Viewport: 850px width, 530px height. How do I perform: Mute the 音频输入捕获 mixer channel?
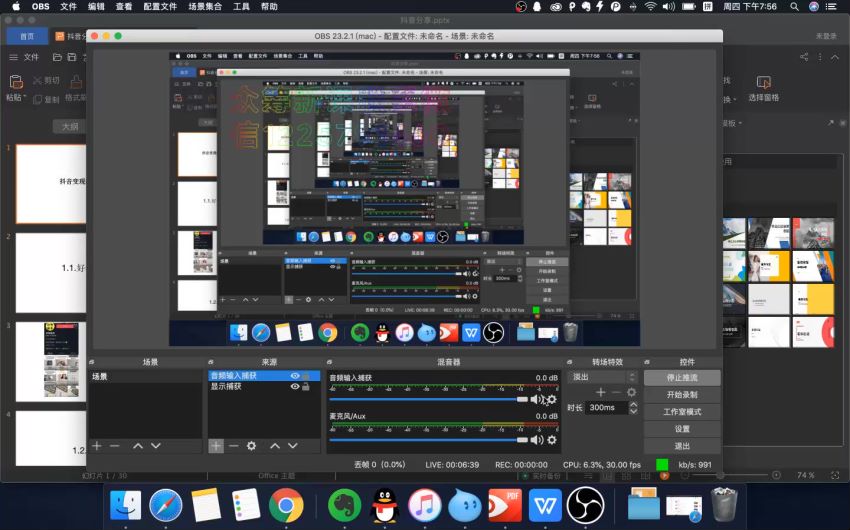(x=536, y=399)
